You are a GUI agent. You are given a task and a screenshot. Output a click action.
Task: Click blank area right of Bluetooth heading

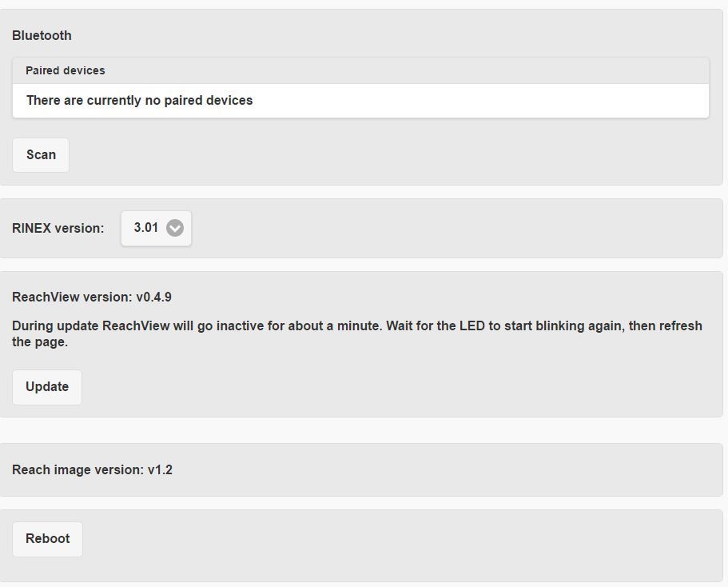395,36
